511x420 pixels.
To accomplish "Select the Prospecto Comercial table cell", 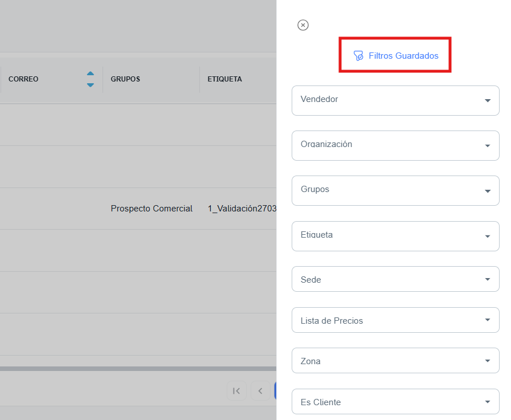I will coord(152,209).
